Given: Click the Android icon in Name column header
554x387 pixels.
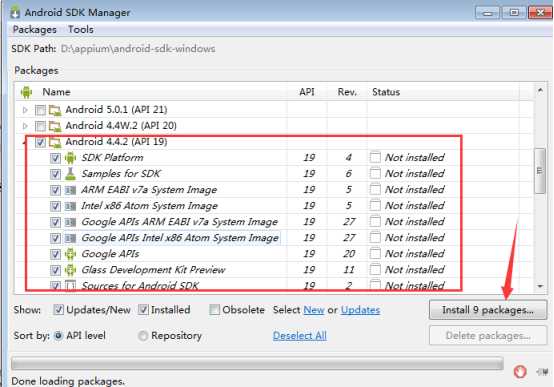Looking at the screenshot, I should point(26,92).
